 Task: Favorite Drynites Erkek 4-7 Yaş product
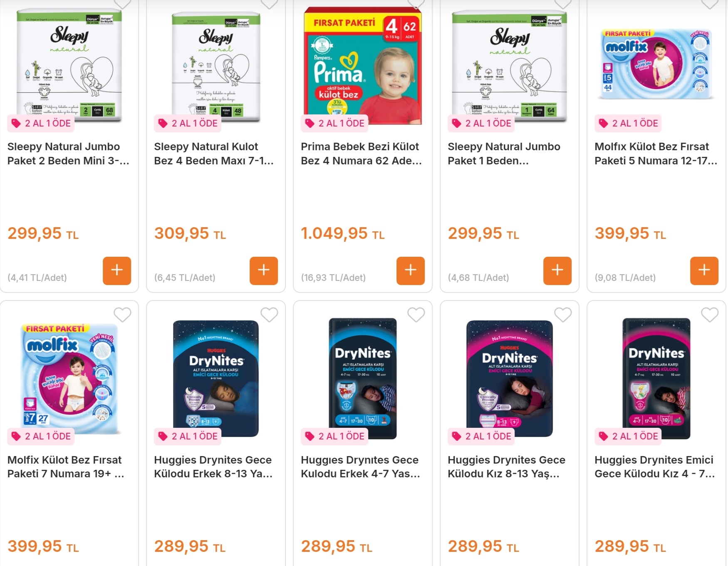point(416,315)
